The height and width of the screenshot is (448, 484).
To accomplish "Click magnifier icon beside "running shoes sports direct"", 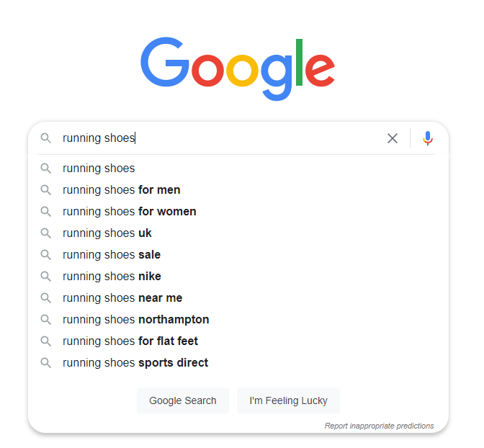I will pos(46,363).
